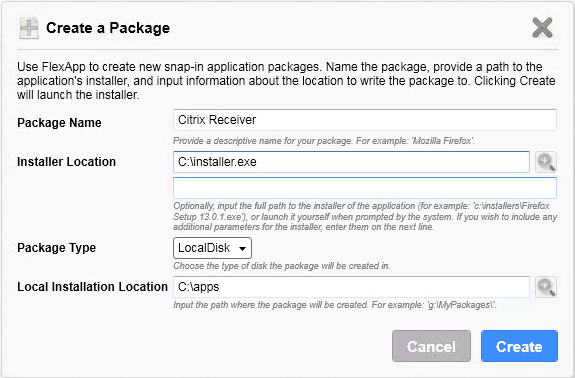
Task: Focus the Package Name field containing Citrix Receiver
Action: coord(365,120)
